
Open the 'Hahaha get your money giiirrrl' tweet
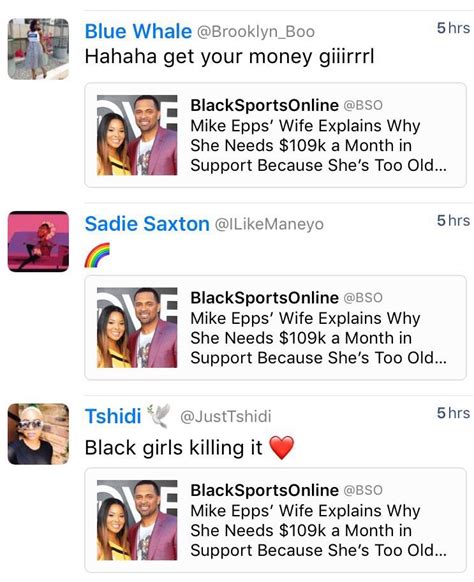click(229, 57)
